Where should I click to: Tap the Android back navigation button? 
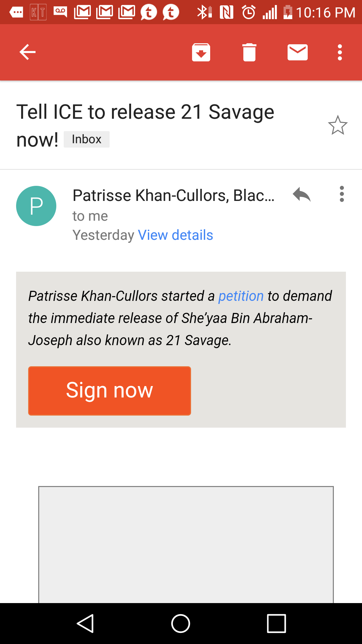click(x=85, y=624)
